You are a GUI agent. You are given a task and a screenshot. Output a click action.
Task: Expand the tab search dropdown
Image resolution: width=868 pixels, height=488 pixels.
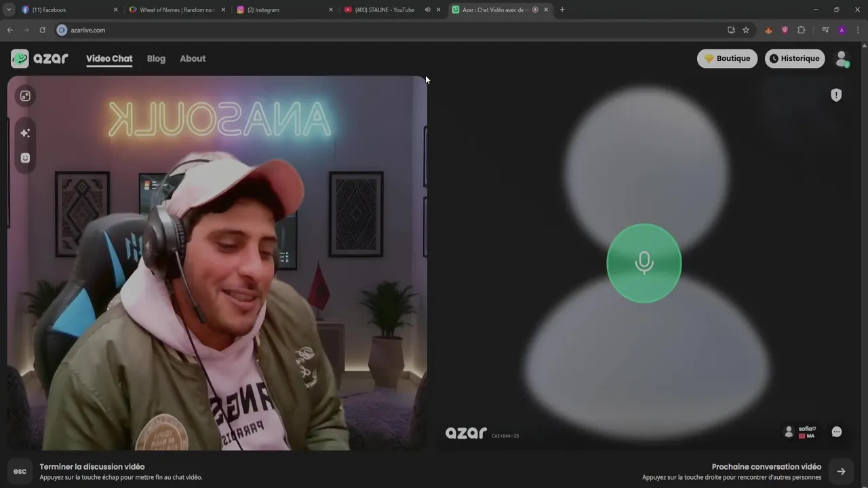pos(9,10)
